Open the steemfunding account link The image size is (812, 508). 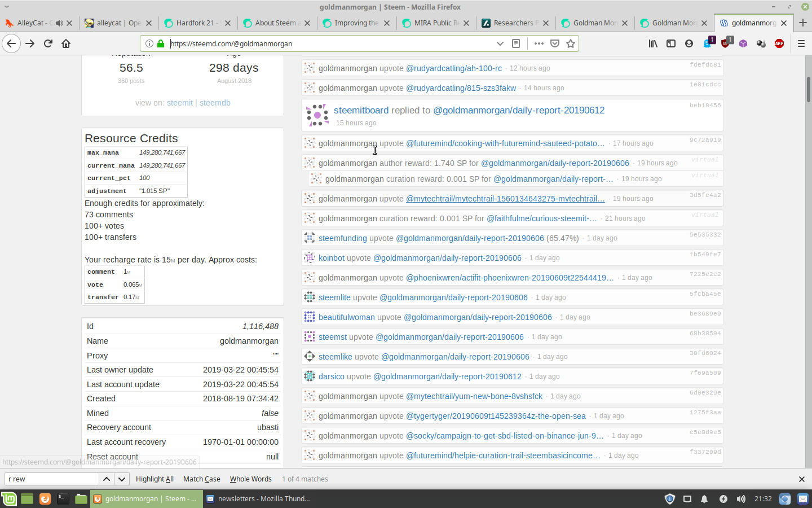[x=343, y=238]
